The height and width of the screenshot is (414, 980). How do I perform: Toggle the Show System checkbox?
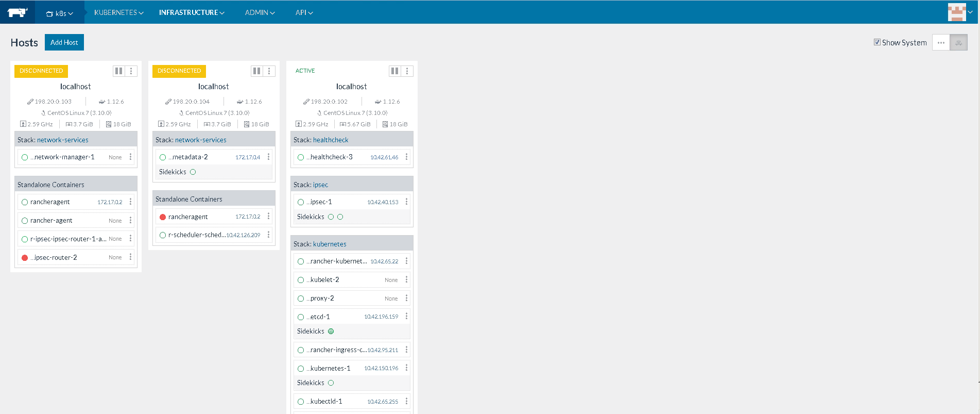(x=877, y=42)
